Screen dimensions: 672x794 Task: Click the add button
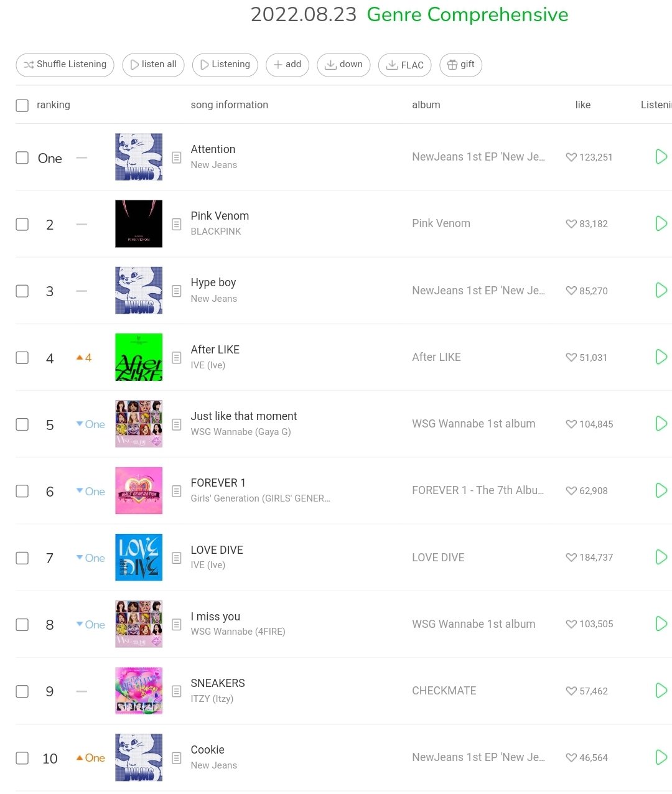287,65
